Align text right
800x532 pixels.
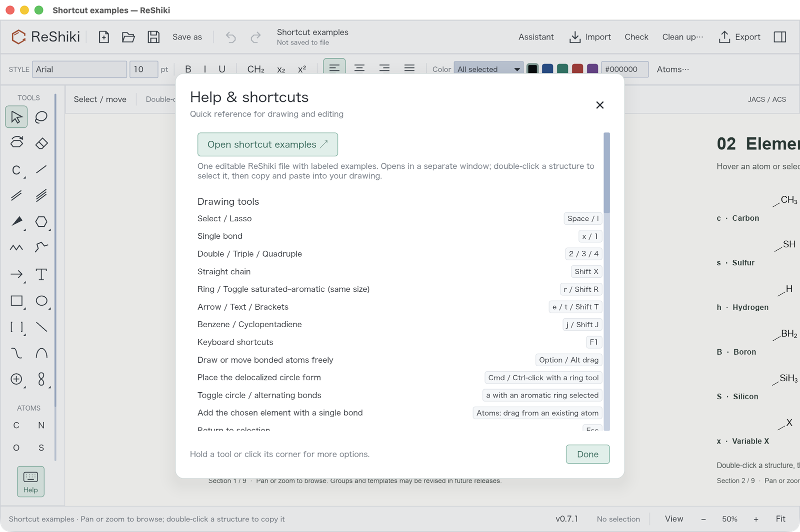tap(384, 68)
